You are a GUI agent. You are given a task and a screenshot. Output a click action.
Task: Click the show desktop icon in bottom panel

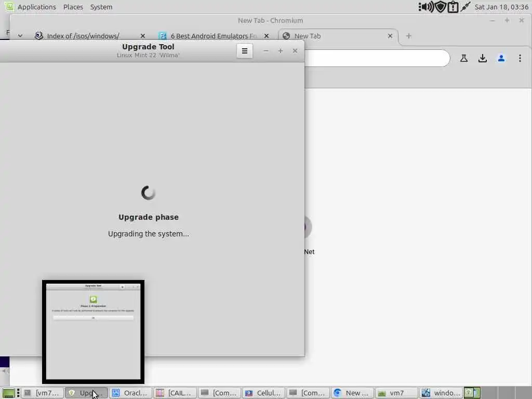[8, 393]
